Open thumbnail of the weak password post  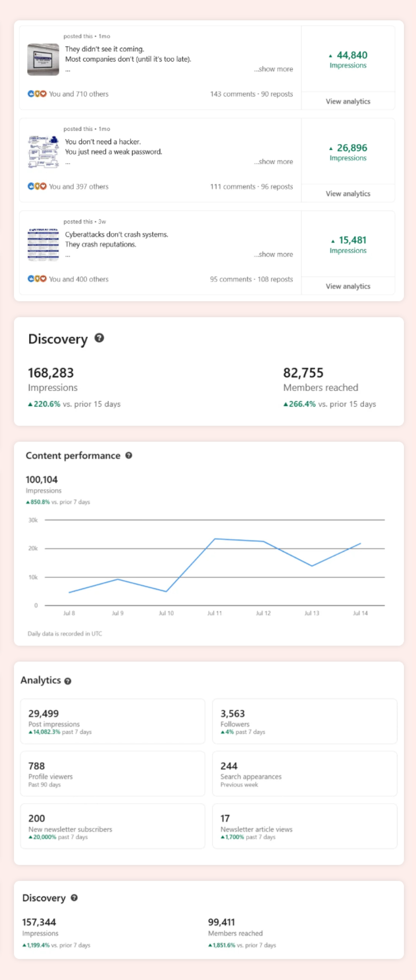[43, 152]
